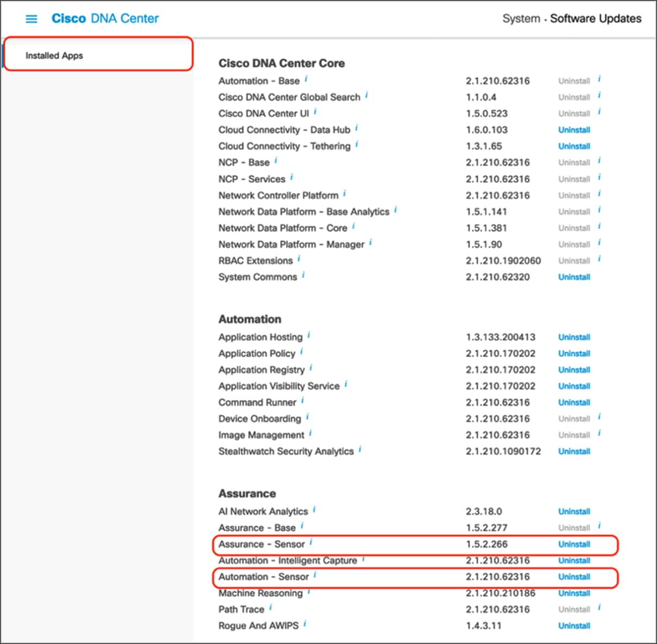657x644 pixels.
Task: Show info for Application Policy
Action: tap(301, 352)
